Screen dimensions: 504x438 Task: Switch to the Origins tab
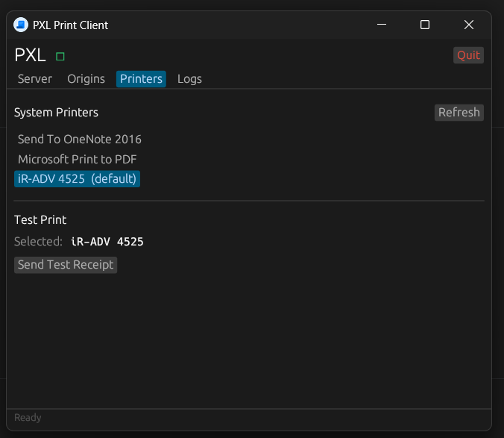point(86,79)
